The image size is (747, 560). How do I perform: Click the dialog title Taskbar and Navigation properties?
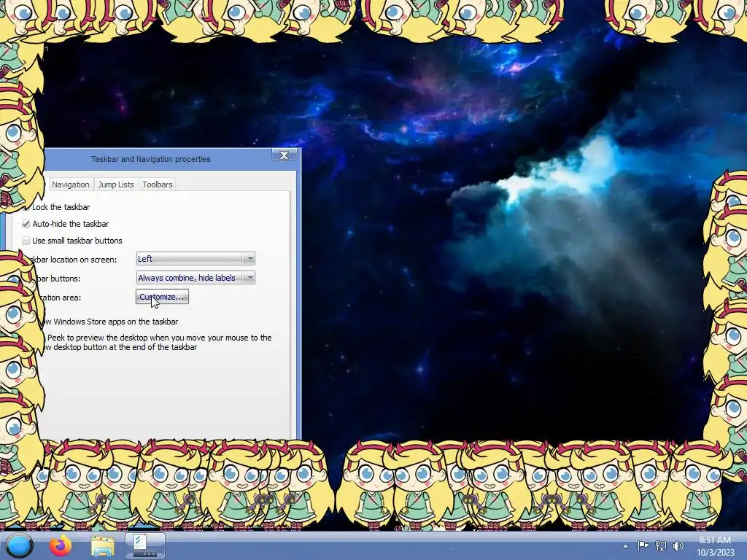(150, 159)
